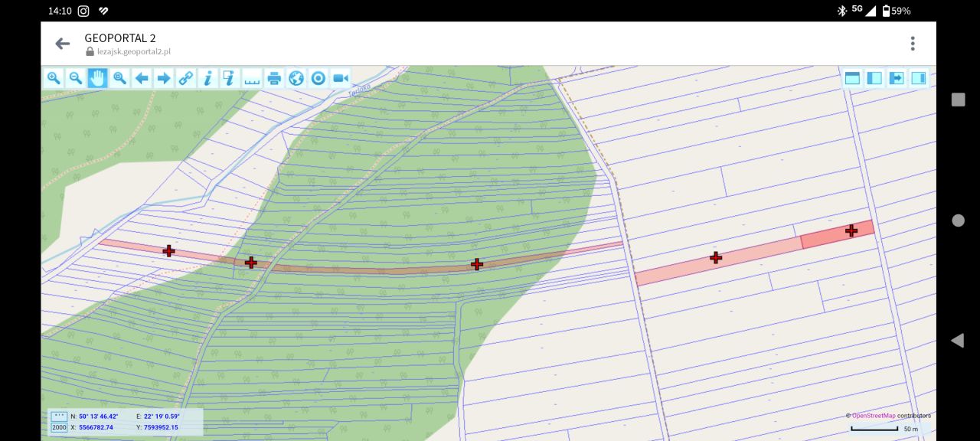Viewport: 980px width, 441px height.
Task: Go to previous map view arrow
Action: 142,78
